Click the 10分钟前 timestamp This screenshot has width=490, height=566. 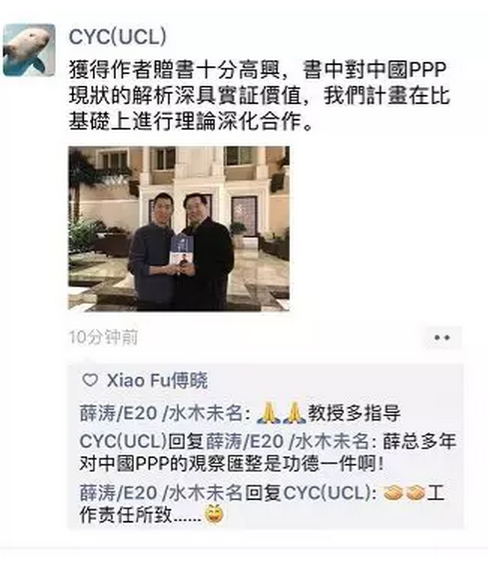coord(103,338)
